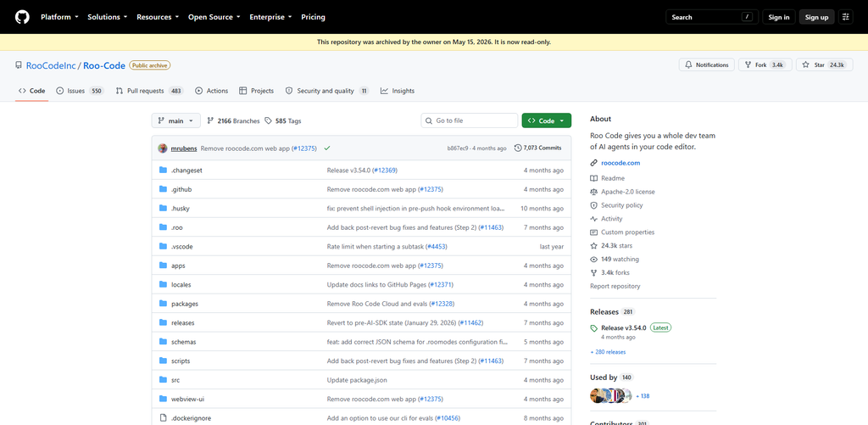
Task: Switch to the Issues tab
Action: coord(80,91)
